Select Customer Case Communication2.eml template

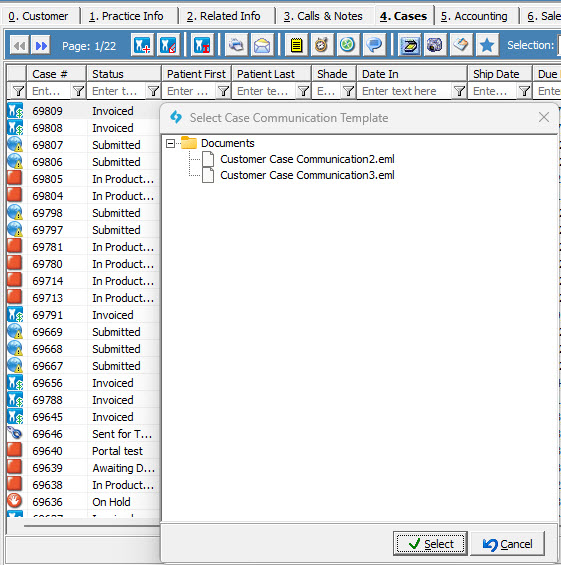307,159
